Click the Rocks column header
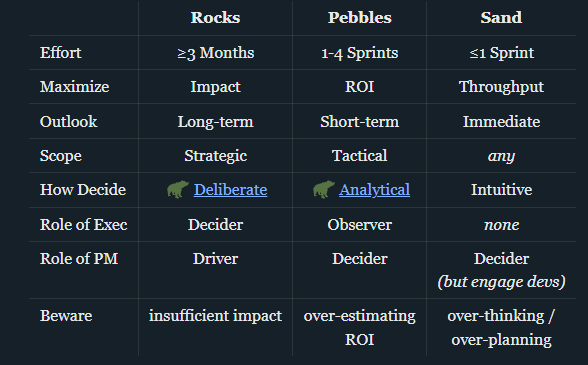This screenshot has width=588, height=365. coord(215,18)
